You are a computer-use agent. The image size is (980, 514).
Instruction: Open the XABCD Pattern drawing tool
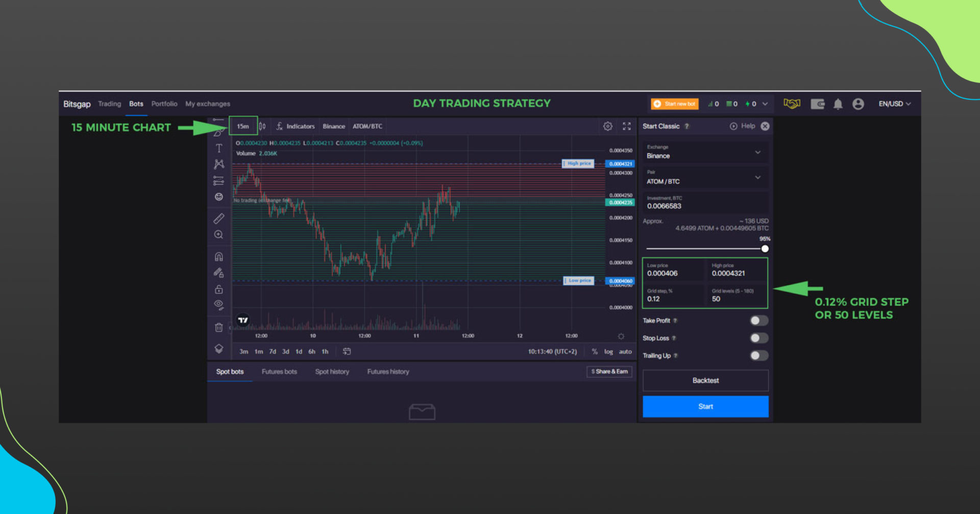219,164
